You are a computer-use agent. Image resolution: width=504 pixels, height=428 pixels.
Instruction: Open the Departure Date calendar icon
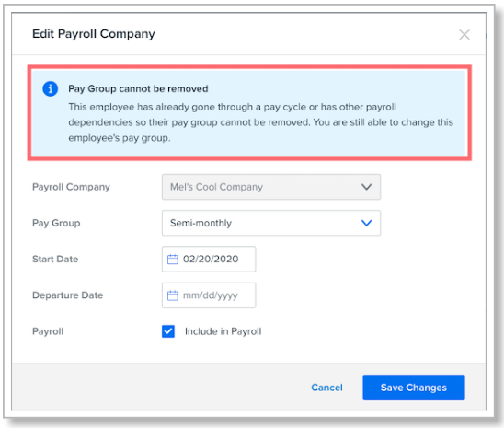pyautogui.click(x=173, y=295)
